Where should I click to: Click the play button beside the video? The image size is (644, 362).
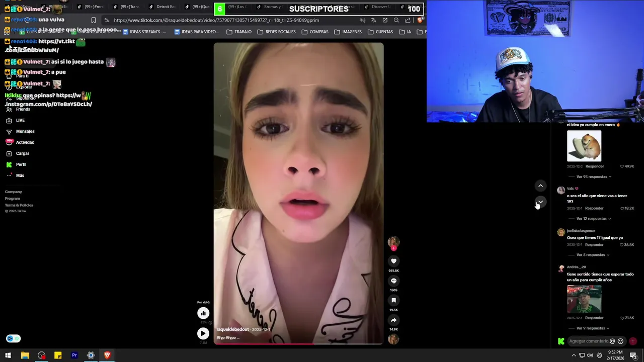(x=203, y=333)
